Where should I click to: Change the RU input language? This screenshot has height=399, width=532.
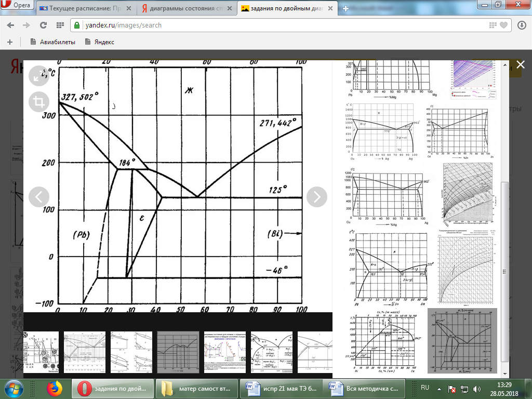(425, 388)
